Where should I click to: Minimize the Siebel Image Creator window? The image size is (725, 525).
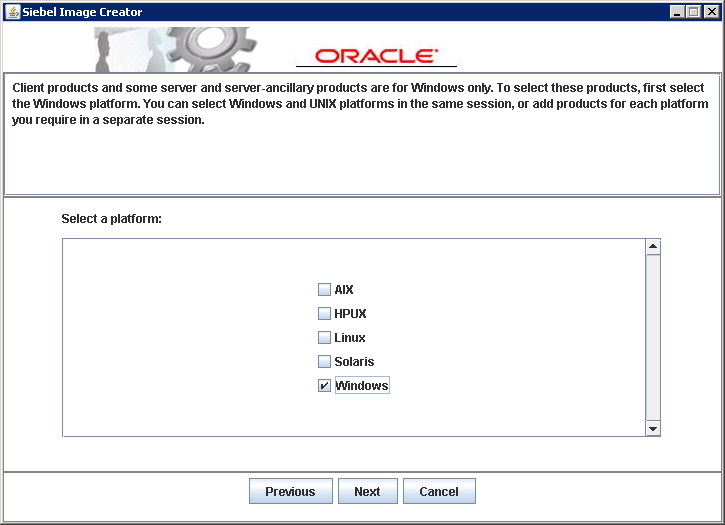pos(677,12)
